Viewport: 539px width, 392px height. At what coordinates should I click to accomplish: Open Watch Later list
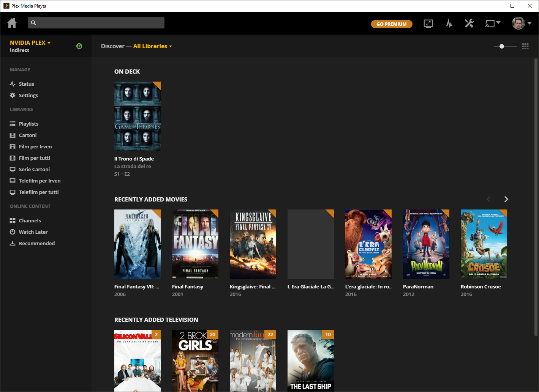28,232
